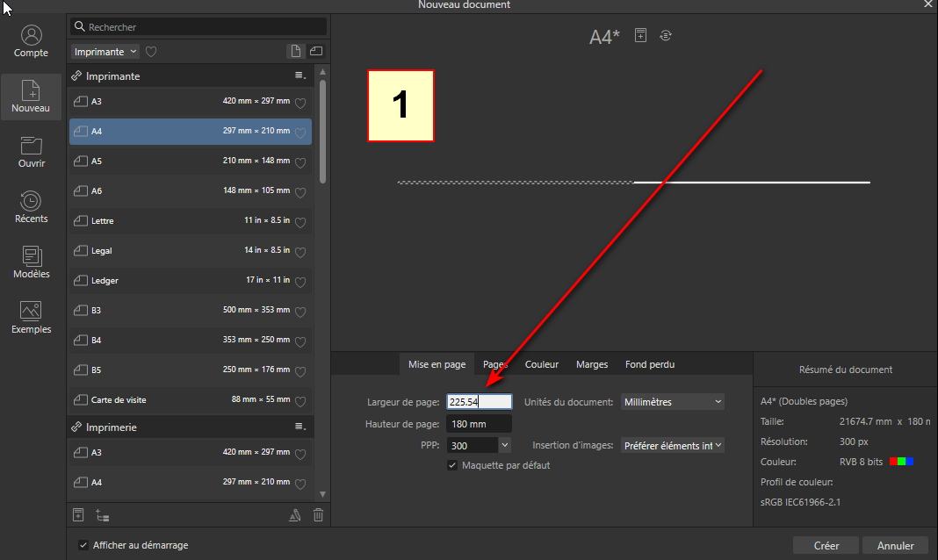
Task: Click the search magnifier icon
Action: pyautogui.click(x=80, y=26)
